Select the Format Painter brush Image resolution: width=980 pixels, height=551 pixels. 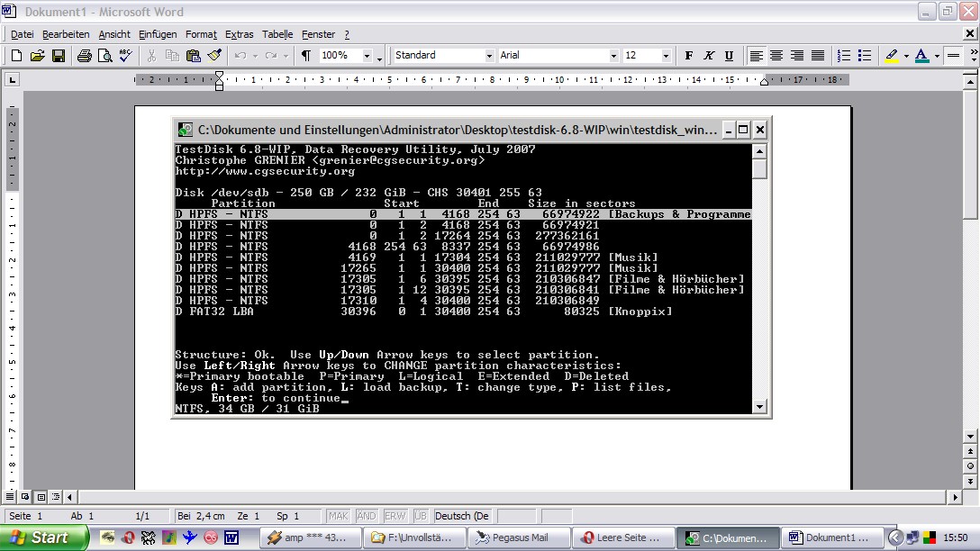[214, 56]
